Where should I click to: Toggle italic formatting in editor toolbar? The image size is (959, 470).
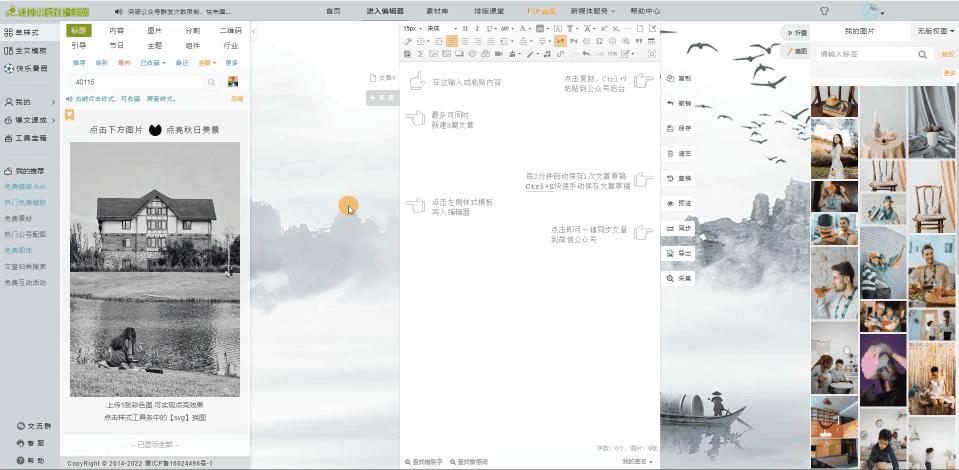pyautogui.click(x=477, y=29)
